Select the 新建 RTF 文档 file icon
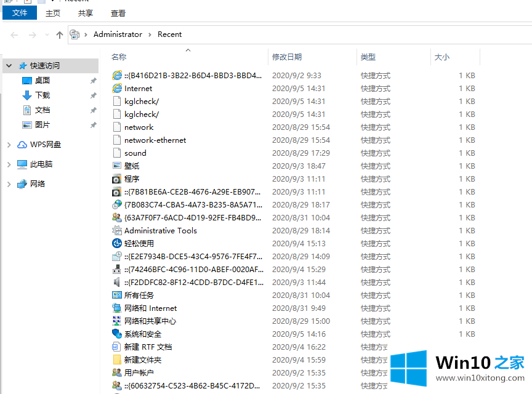The image size is (532, 394). [x=116, y=347]
